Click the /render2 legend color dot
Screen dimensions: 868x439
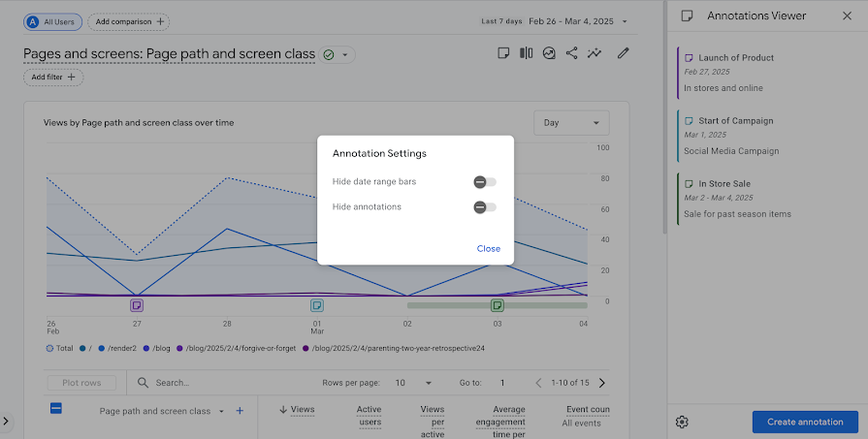[101, 348]
